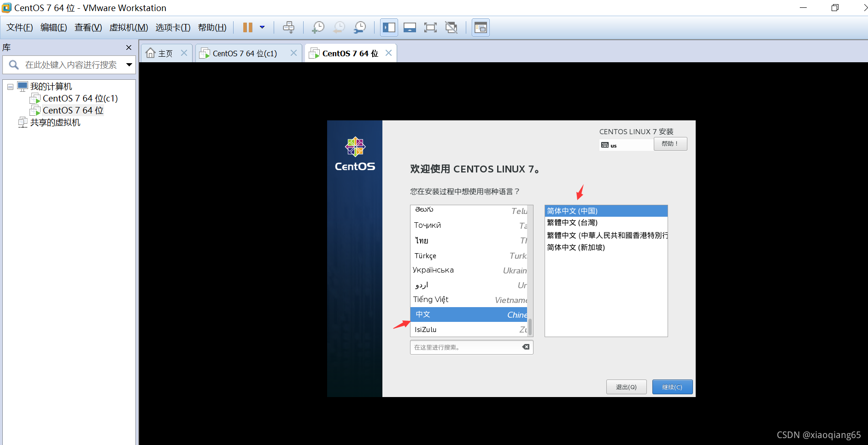Open the 虚拟机(M) menu

(129, 28)
